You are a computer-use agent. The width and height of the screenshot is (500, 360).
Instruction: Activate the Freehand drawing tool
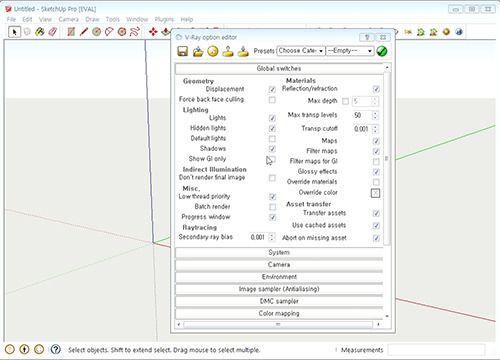pyautogui.click(x=135, y=32)
